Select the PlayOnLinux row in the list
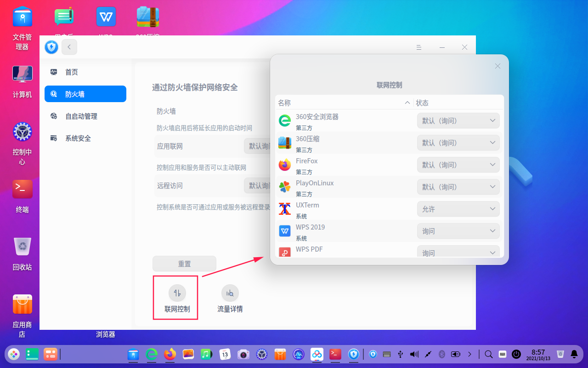 coord(390,187)
